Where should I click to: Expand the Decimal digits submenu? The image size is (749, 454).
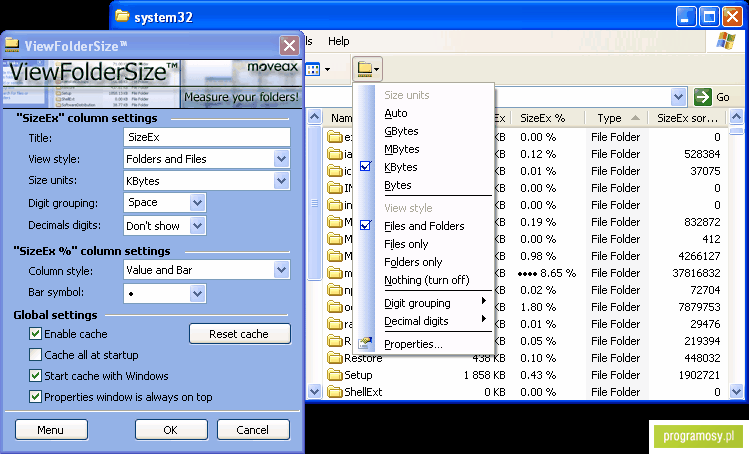[x=483, y=318]
